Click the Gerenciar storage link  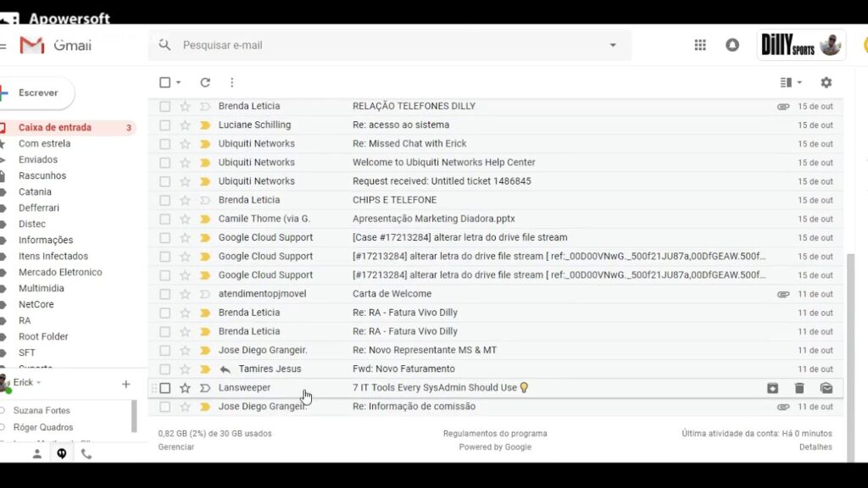pyautogui.click(x=176, y=447)
